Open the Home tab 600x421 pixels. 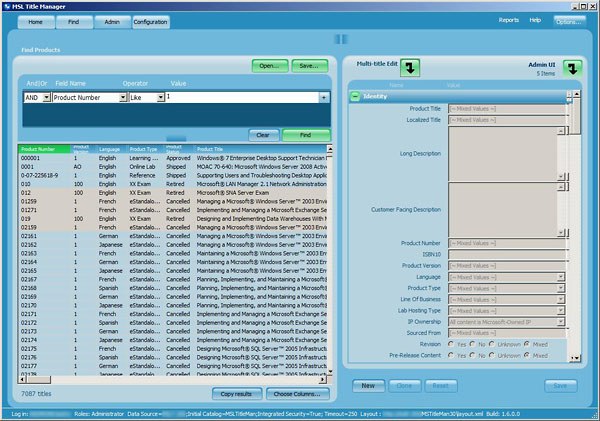coord(36,22)
